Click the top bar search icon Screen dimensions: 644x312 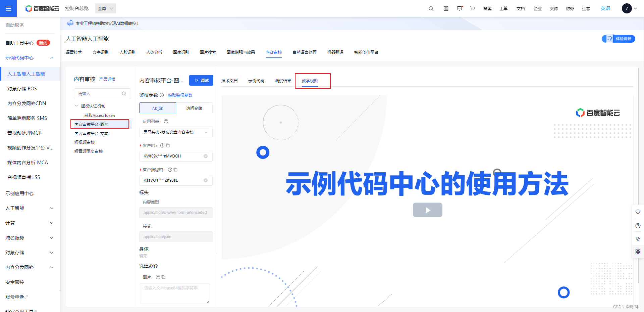(x=431, y=9)
